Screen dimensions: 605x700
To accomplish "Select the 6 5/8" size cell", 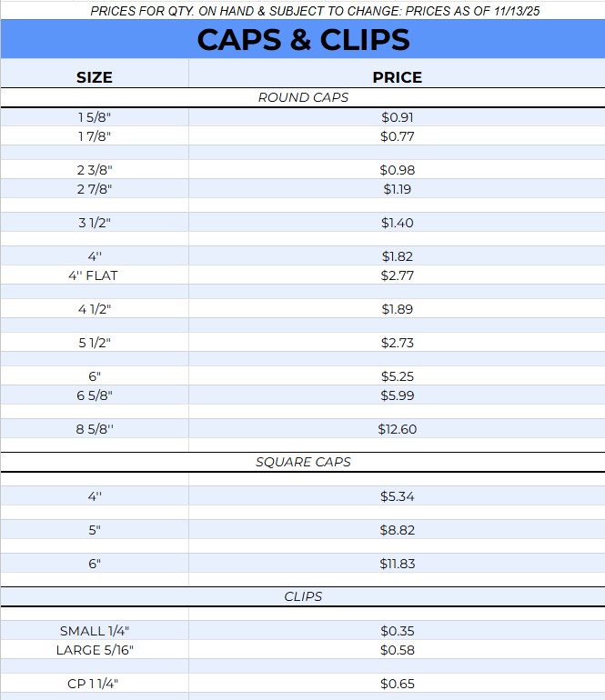I will tap(95, 395).
